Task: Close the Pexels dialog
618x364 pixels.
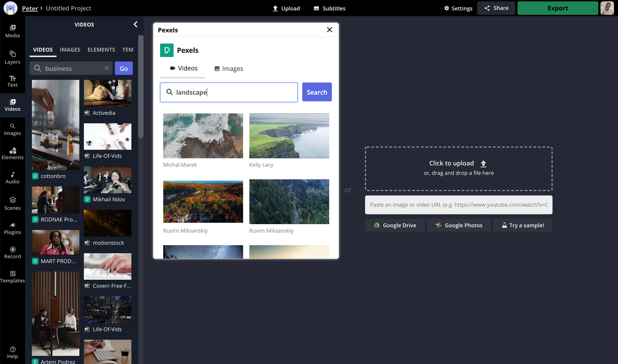Action: [329, 30]
